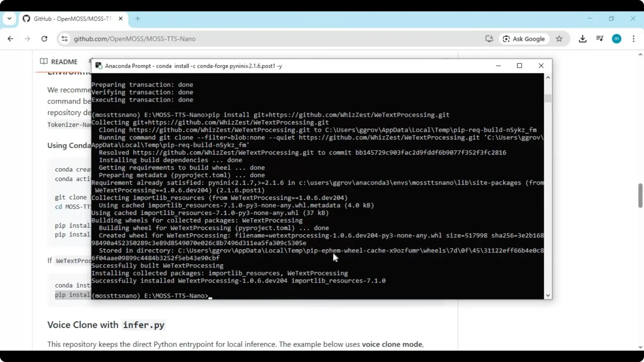
Task: Close the Anaconda Prompt window
Action: (541, 66)
